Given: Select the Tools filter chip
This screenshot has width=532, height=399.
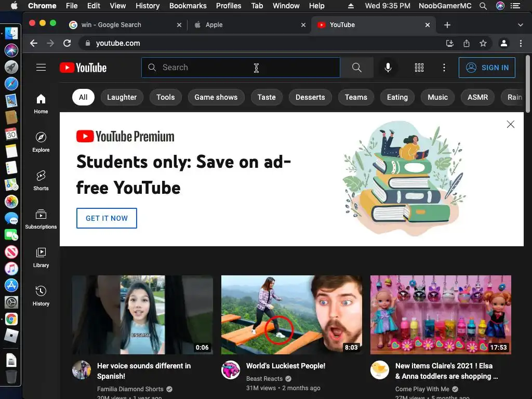Looking at the screenshot, I should pos(166,97).
